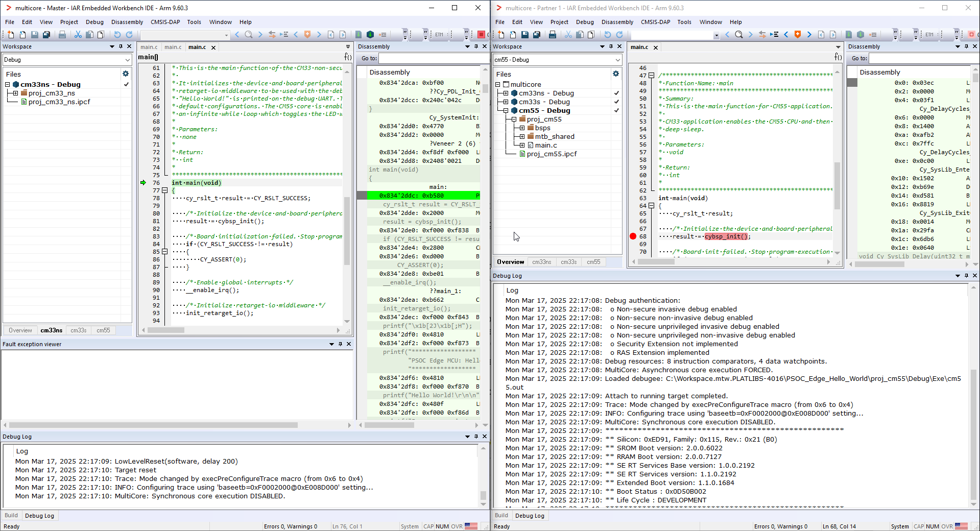The height and width of the screenshot is (531, 980).
Task: Open the Build tab in Master window
Action: 11,516
